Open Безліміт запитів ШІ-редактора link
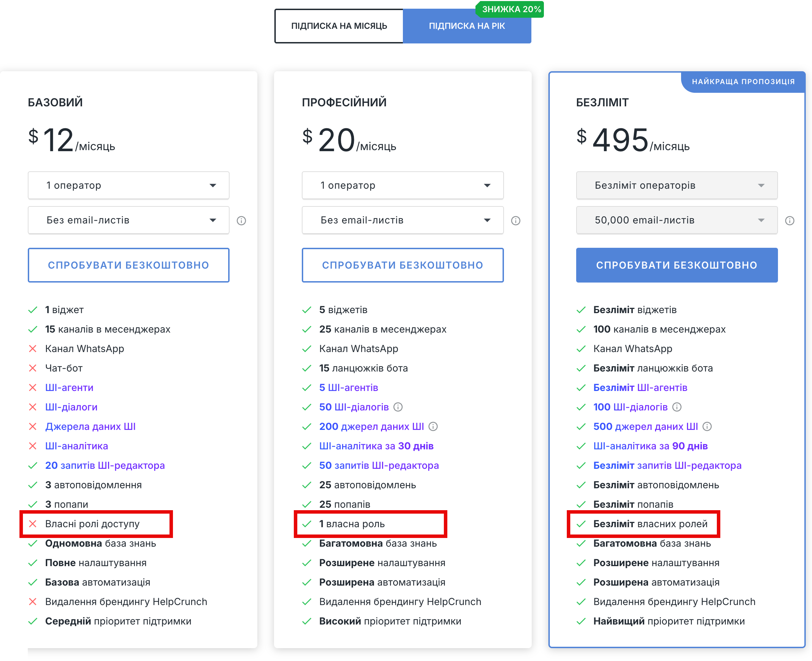 pos(667,465)
